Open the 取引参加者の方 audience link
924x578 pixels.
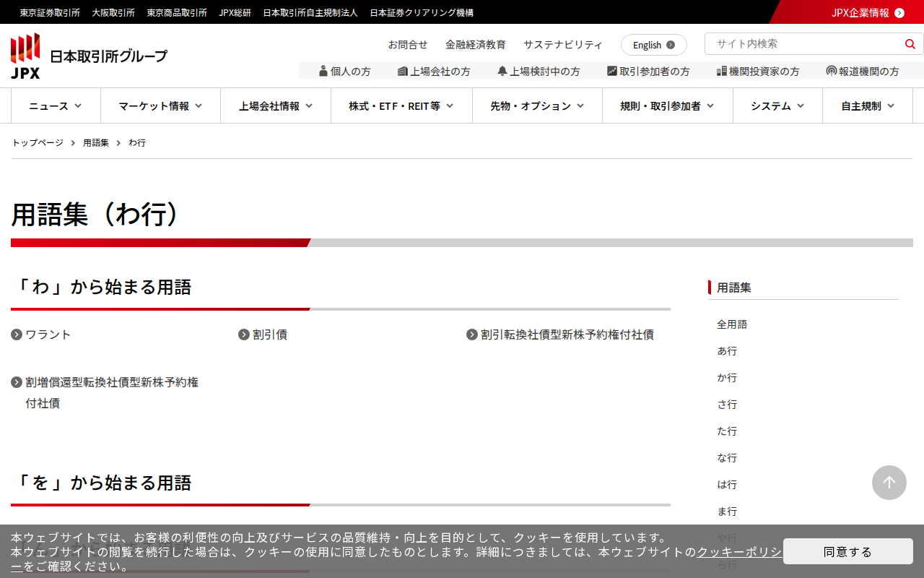(x=655, y=71)
